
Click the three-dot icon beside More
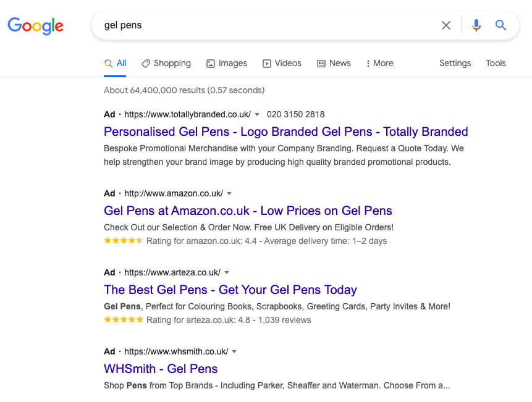pos(368,64)
